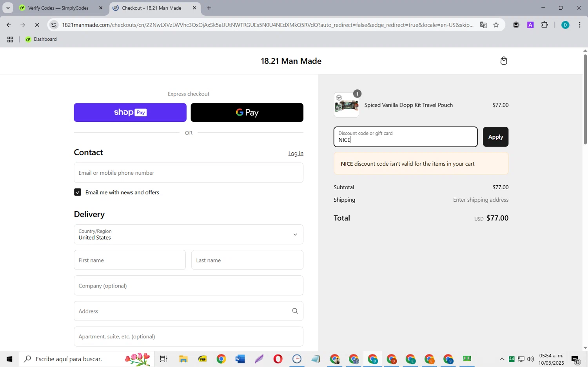Open the purple feather app in taskbar
The image size is (588, 367).
coord(259,359)
